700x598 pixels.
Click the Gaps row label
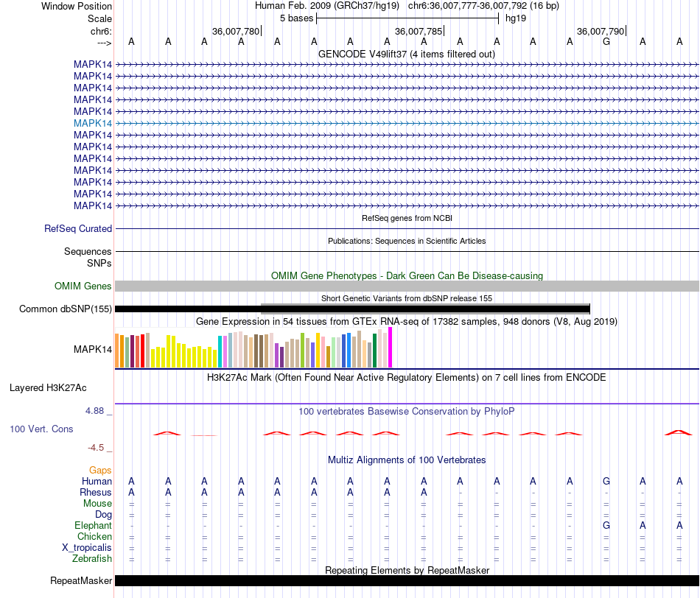(100, 470)
